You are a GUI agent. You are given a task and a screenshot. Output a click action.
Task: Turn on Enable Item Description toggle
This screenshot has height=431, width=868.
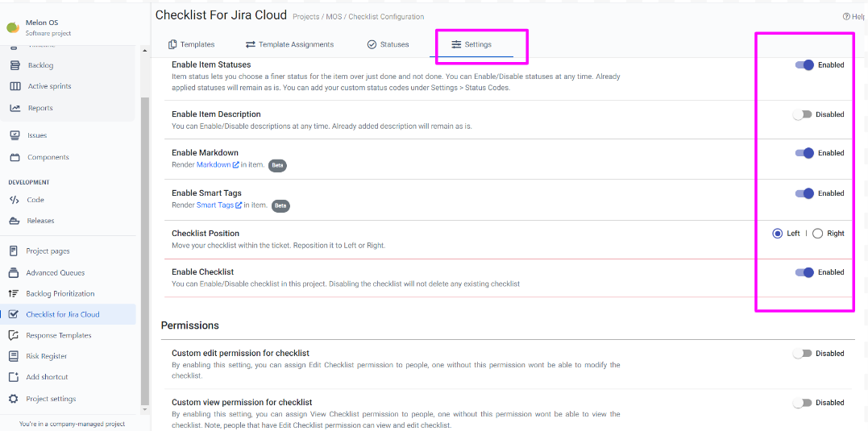[802, 114]
